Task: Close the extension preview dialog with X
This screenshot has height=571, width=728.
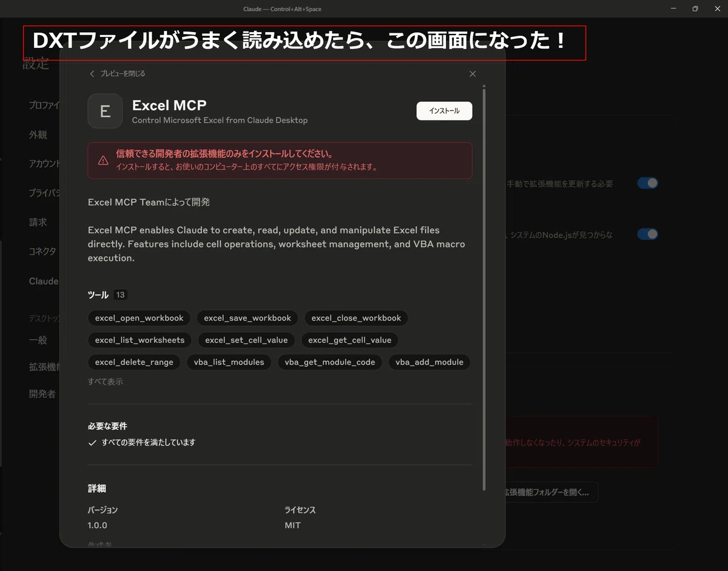Action: 473,74
